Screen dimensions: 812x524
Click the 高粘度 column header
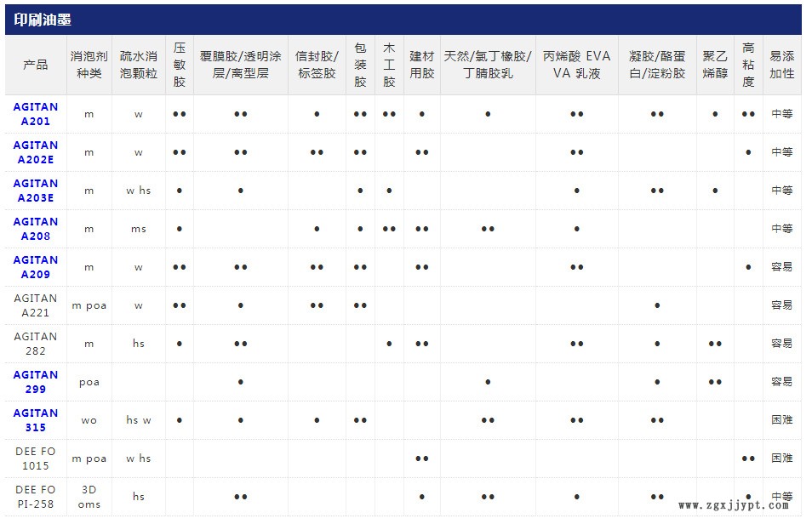coord(748,65)
